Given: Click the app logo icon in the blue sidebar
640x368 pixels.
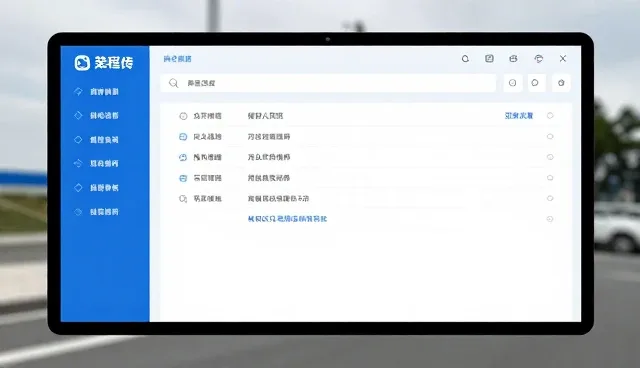Looking at the screenshot, I should pyautogui.click(x=82, y=63).
